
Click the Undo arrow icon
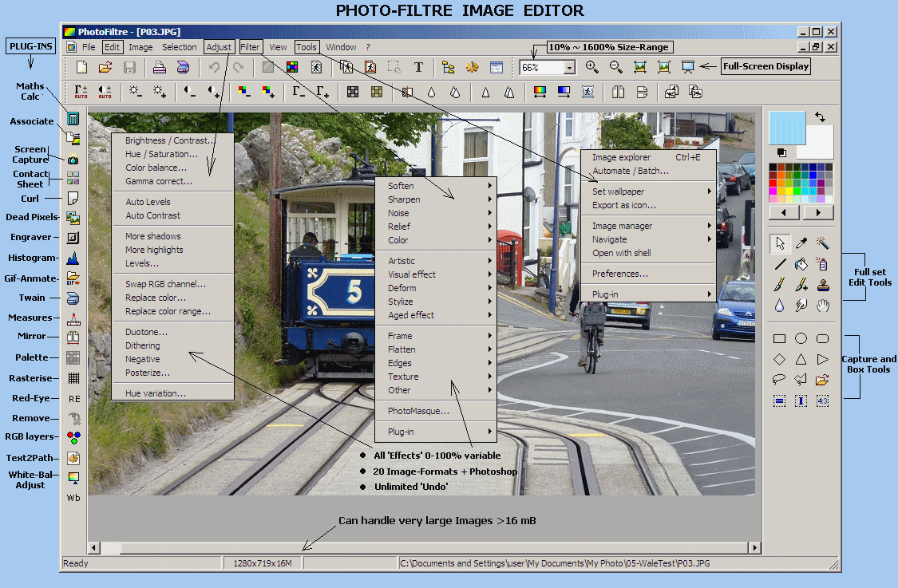[214, 67]
